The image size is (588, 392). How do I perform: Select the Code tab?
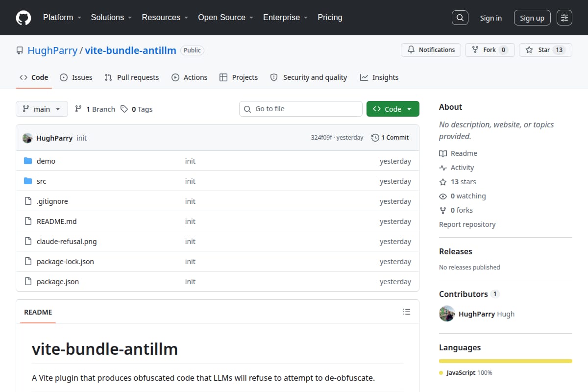pos(34,77)
